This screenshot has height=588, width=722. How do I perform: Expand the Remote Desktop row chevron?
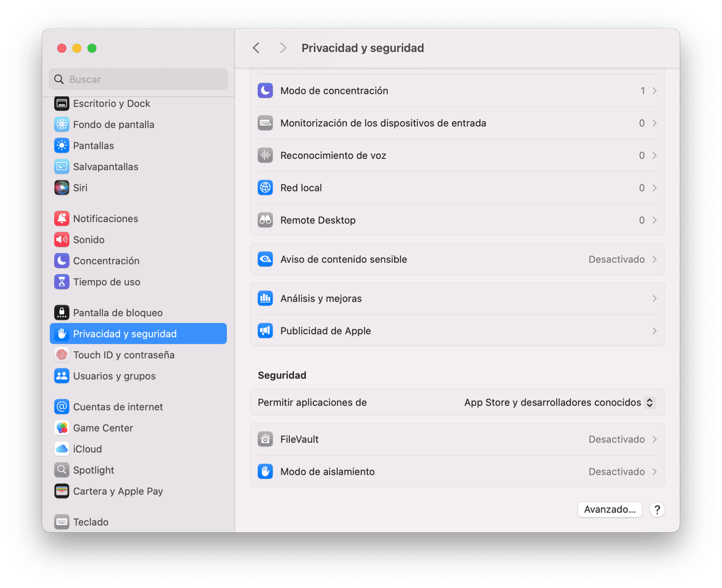[x=654, y=220]
